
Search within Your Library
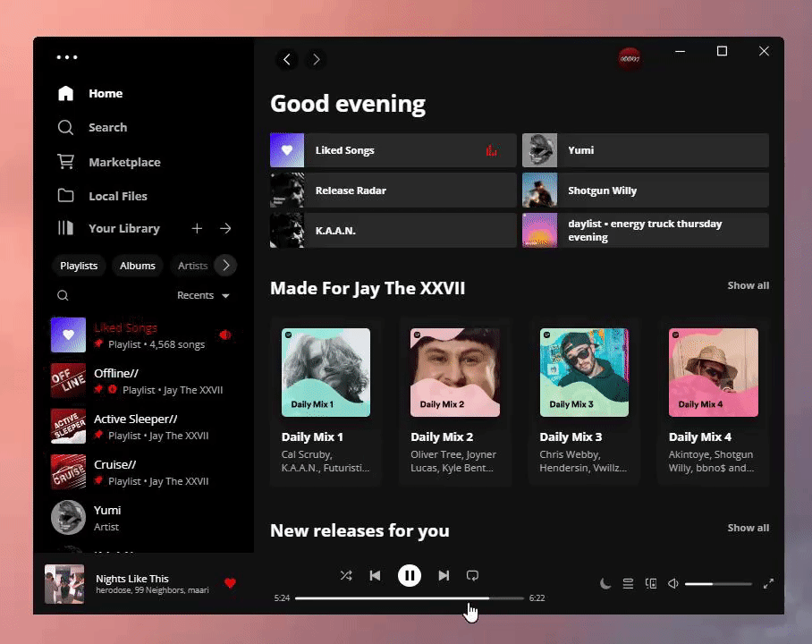[x=63, y=295]
